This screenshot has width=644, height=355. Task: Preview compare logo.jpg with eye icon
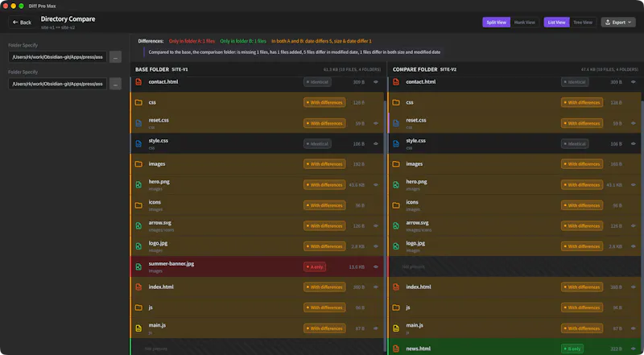click(634, 246)
